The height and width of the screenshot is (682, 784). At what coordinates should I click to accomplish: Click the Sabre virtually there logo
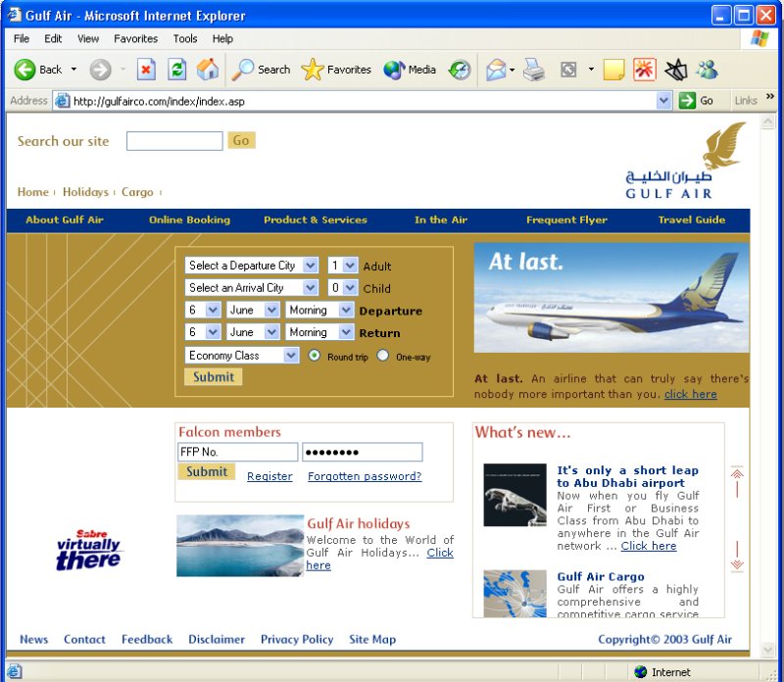tap(88, 550)
